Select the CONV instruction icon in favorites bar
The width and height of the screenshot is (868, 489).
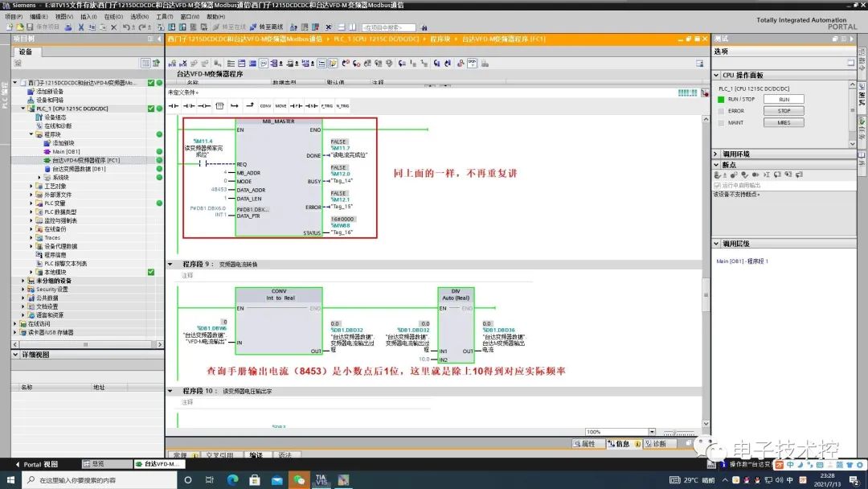(x=266, y=105)
